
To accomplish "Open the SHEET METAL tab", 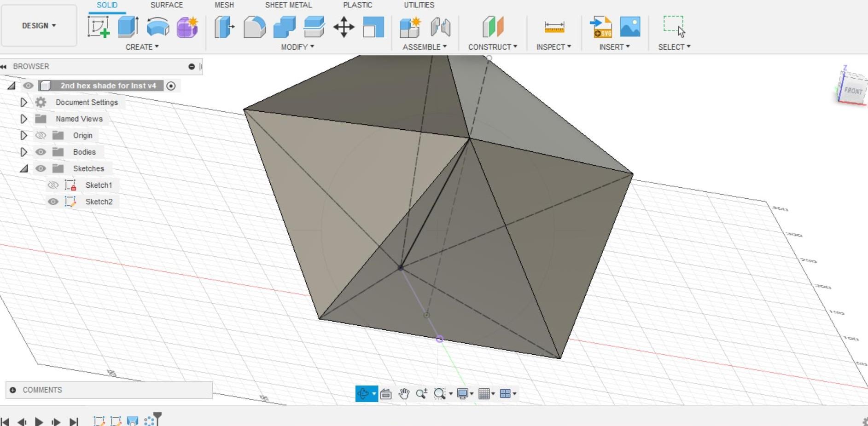I will click(288, 5).
